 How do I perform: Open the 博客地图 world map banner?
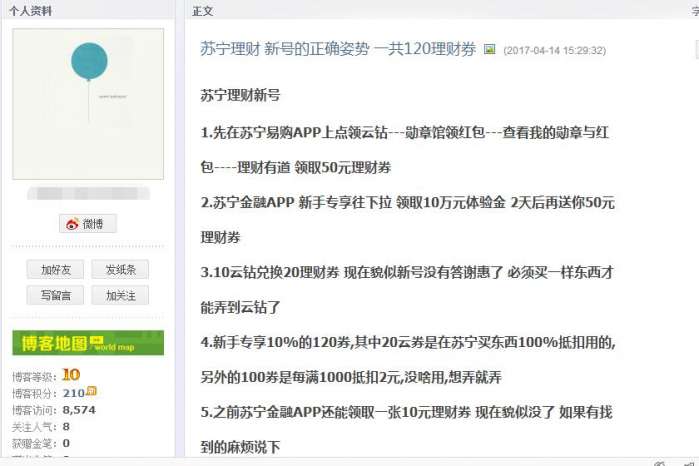[88, 342]
